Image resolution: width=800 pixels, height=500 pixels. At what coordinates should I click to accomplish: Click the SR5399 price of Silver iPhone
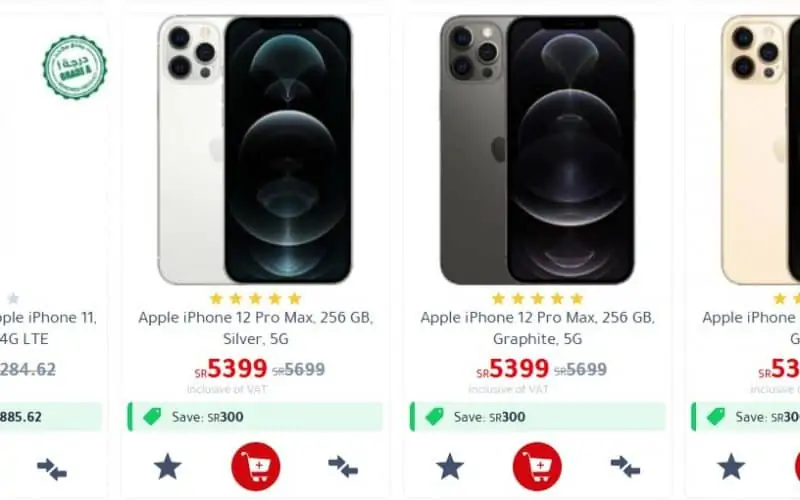tap(231, 368)
